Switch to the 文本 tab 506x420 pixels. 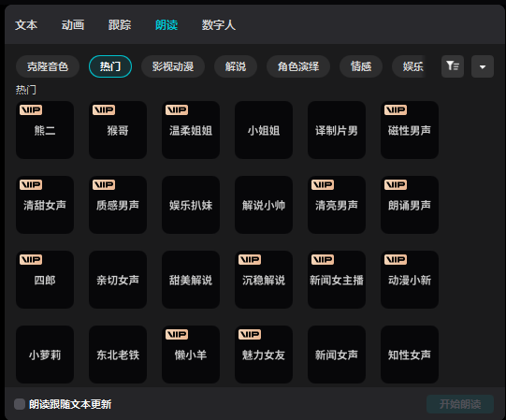click(x=26, y=25)
